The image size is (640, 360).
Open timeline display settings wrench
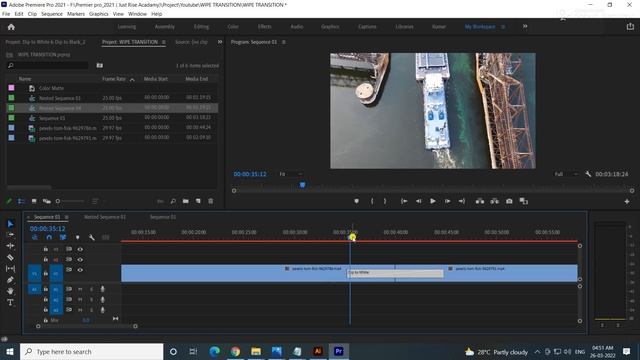(x=91, y=237)
